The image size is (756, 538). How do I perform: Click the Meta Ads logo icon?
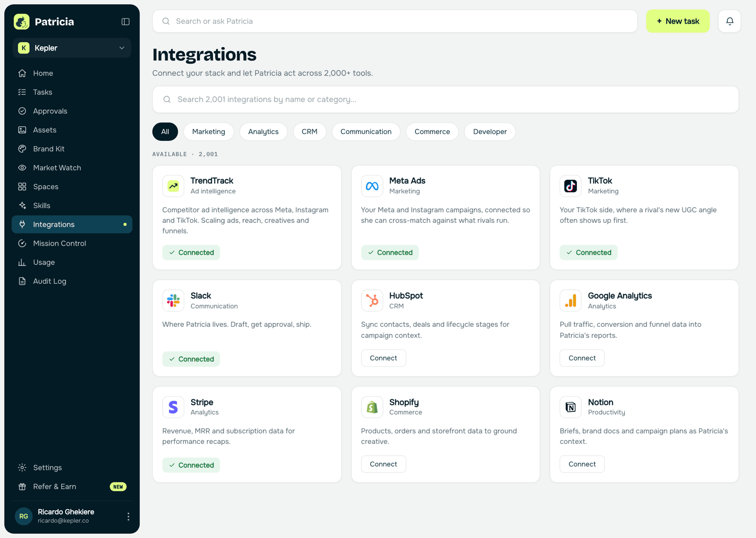372,186
